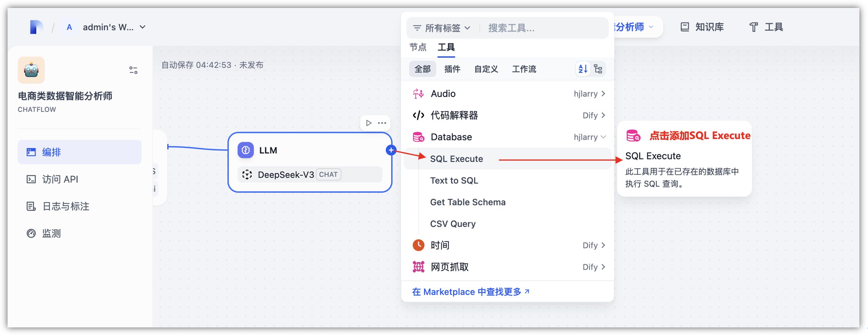Open 日志与标注 in the sidebar

pos(79,206)
